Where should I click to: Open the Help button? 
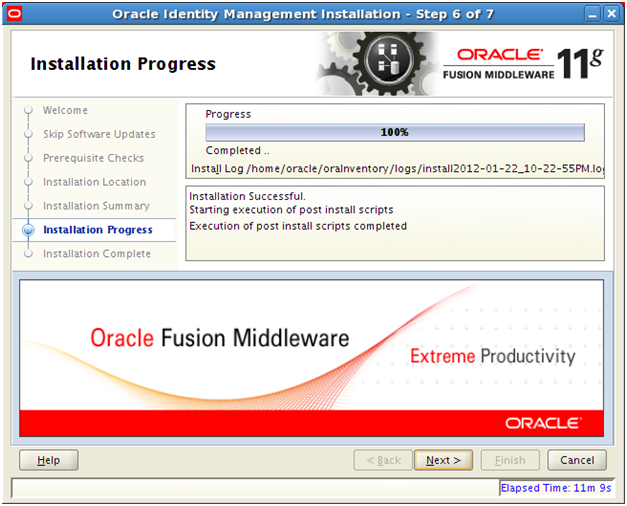pyautogui.click(x=49, y=460)
